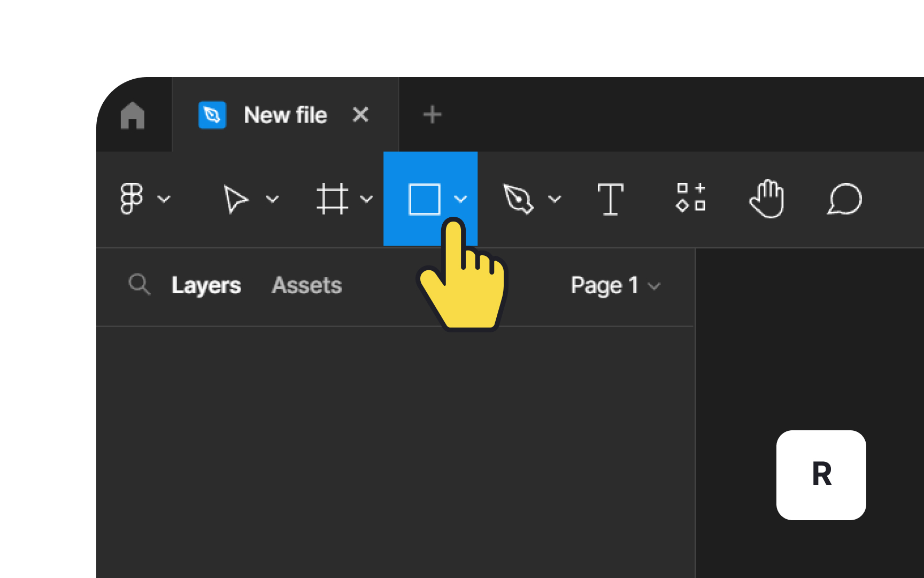The height and width of the screenshot is (578, 924).
Task: Open the Resources components tool
Action: pyautogui.click(x=691, y=197)
